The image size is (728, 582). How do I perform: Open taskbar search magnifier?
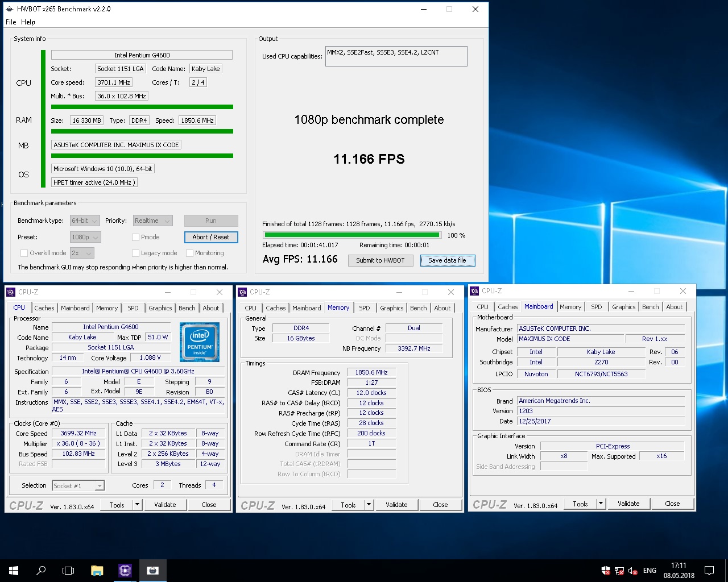[x=41, y=570]
